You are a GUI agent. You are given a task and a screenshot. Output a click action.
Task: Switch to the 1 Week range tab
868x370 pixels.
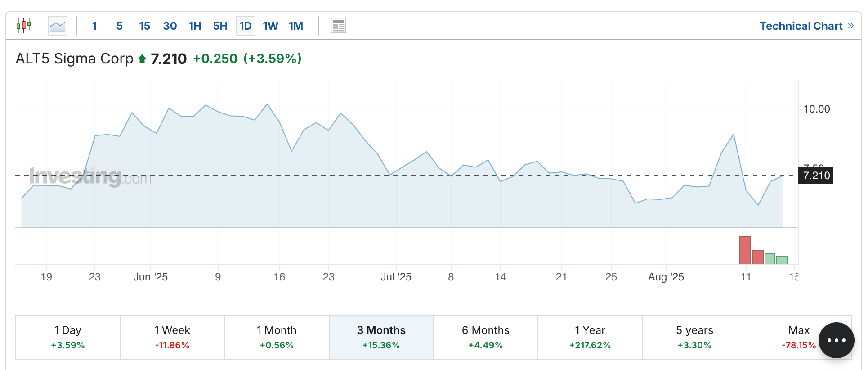click(172, 337)
